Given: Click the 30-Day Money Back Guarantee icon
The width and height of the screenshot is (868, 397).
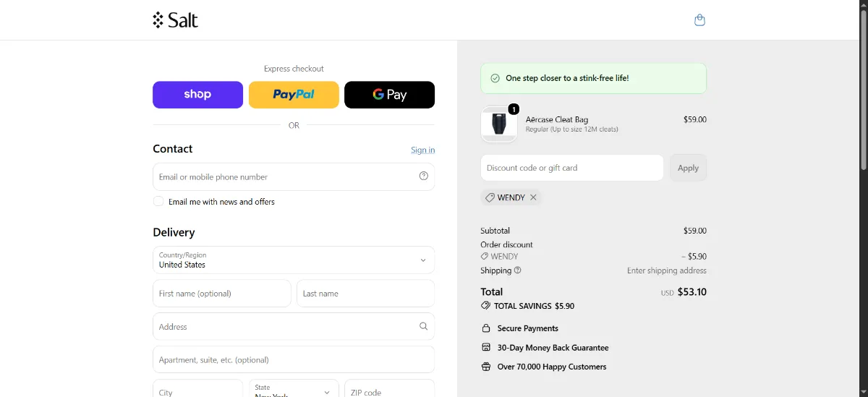Looking at the screenshot, I should (x=486, y=348).
